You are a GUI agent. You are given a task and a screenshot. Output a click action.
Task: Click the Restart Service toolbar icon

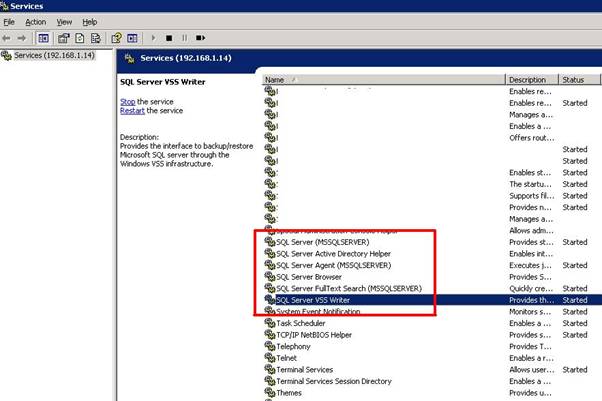(200, 38)
